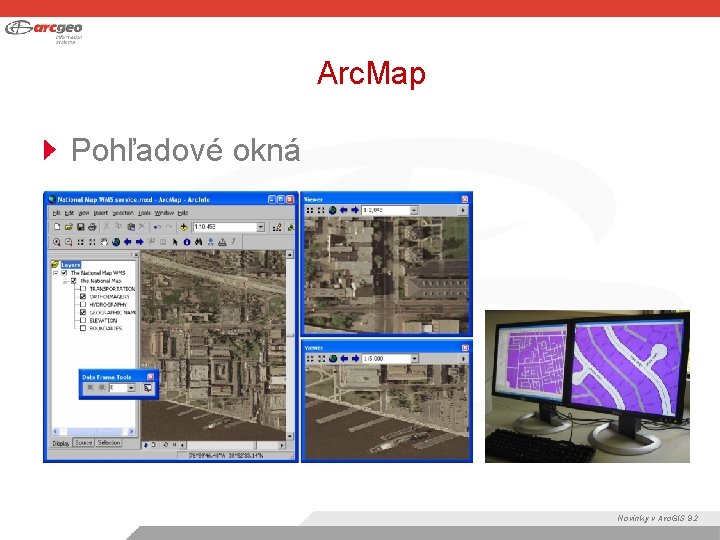Viewport: 720px width, 540px height.
Task: Enable the TRANSPORTATION layer checkbox
Action: (x=83, y=289)
